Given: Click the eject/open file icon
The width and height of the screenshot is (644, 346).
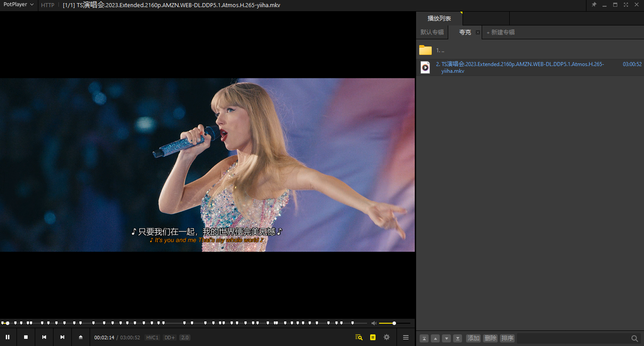Looking at the screenshot, I should (81, 337).
